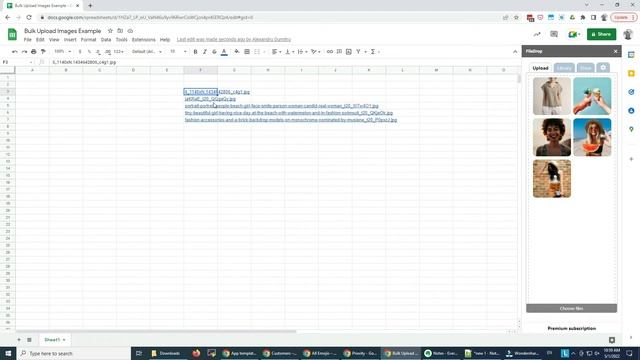This screenshot has width=640, height=360.
Task: Toggle strikethrough formatting
Action: [x=214, y=52]
